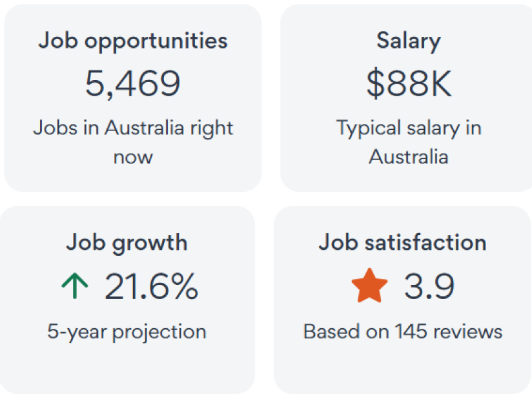532x394 pixels.
Task: Open Typical salary in Australia text
Action: 409,127
